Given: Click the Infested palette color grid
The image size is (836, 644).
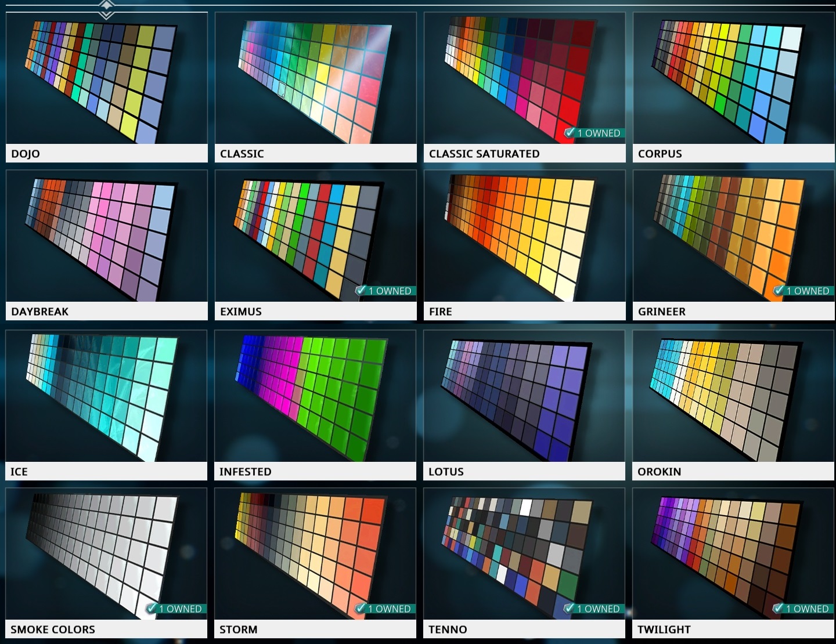Looking at the screenshot, I should [x=316, y=396].
